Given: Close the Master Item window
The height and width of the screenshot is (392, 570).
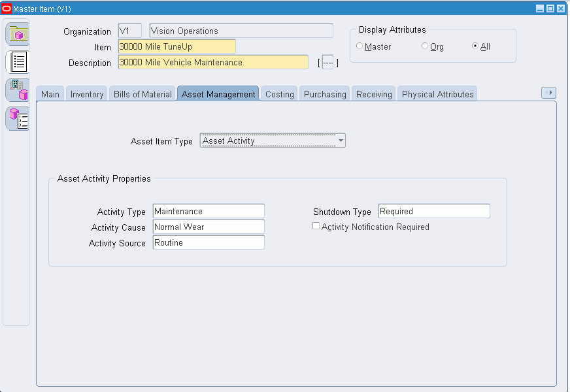Looking at the screenshot, I should click(561, 8).
